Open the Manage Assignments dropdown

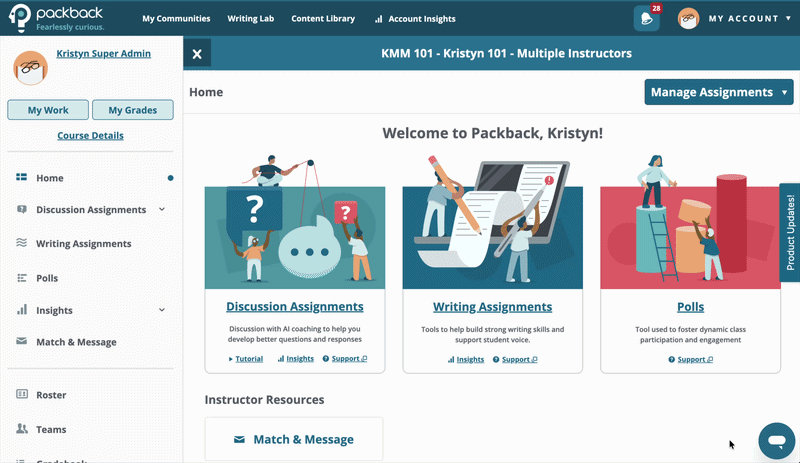[719, 92]
